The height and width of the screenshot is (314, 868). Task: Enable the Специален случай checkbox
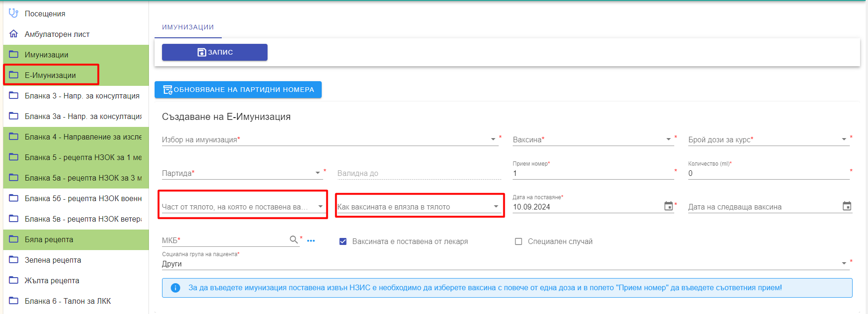point(518,241)
